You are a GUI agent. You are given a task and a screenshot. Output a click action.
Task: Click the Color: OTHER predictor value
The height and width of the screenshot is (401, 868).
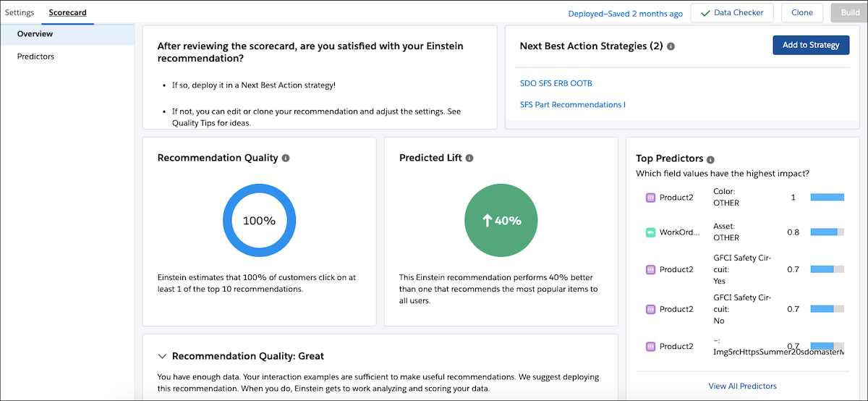[726, 198]
